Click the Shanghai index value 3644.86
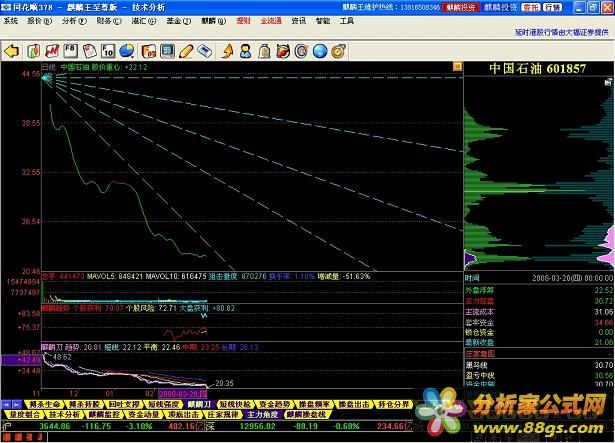615x443 pixels. (55, 426)
